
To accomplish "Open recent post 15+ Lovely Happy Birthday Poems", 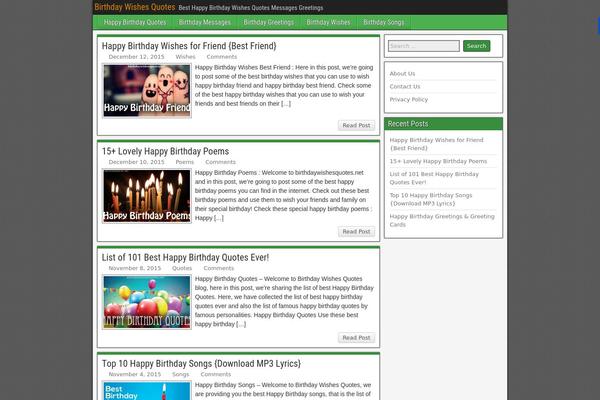I will tap(438, 161).
